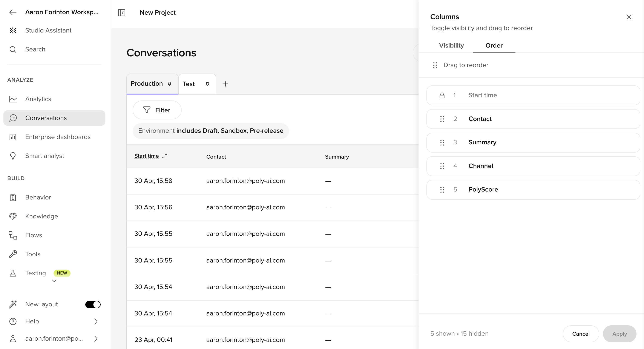This screenshot has height=349, width=644.
Task: Select the Contact column order row
Action: tap(533, 119)
